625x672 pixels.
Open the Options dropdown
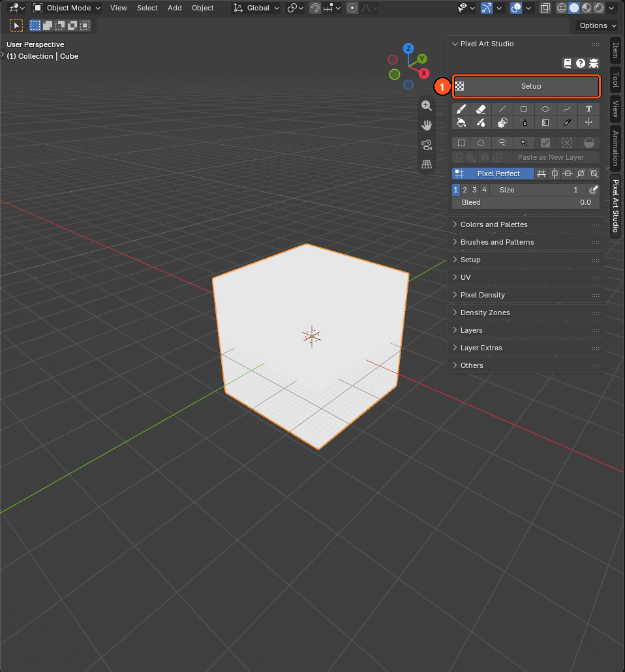(x=596, y=25)
